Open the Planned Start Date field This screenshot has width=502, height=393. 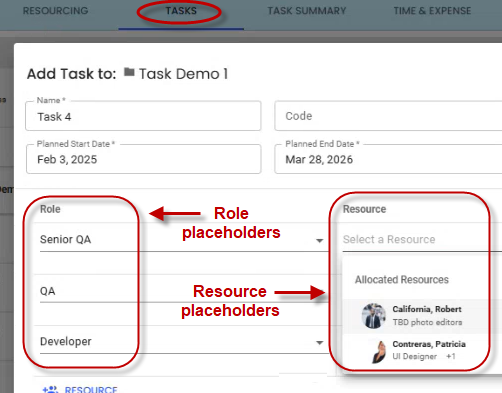[143, 159]
